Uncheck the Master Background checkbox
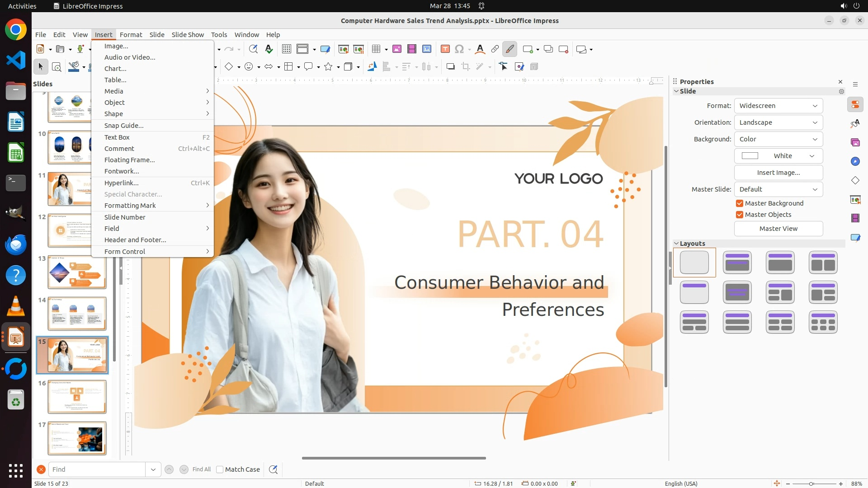Screen dimensions: 868x488 (x=740, y=203)
